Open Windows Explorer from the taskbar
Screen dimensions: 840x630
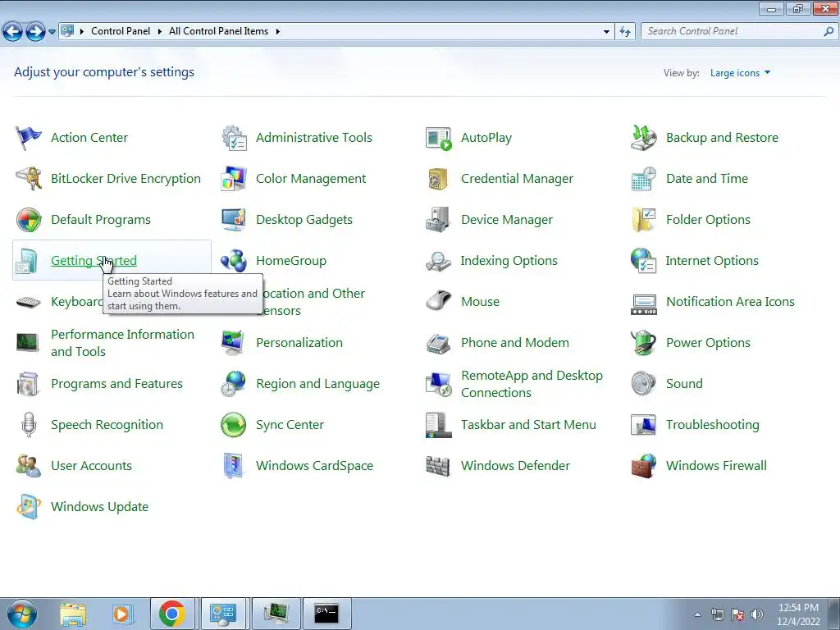click(72, 614)
